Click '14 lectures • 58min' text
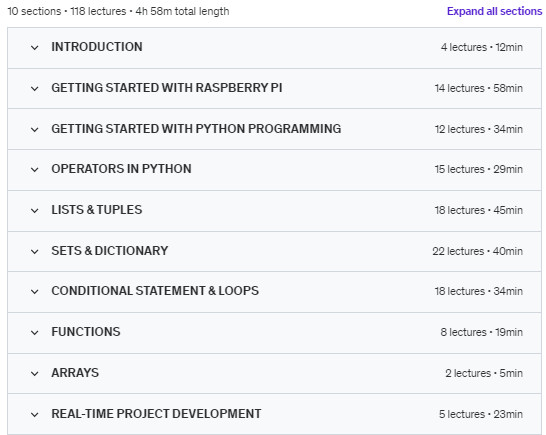Image resolution: width=546 pixels, height=435 pixels. 478,88
